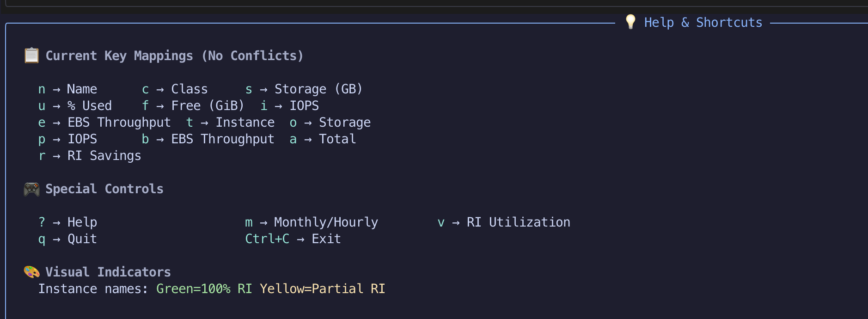Image resolution: width=868 pixels, height=319 pixels.
Task: Click the 'q → Quit' control
Action: (67, 239)
